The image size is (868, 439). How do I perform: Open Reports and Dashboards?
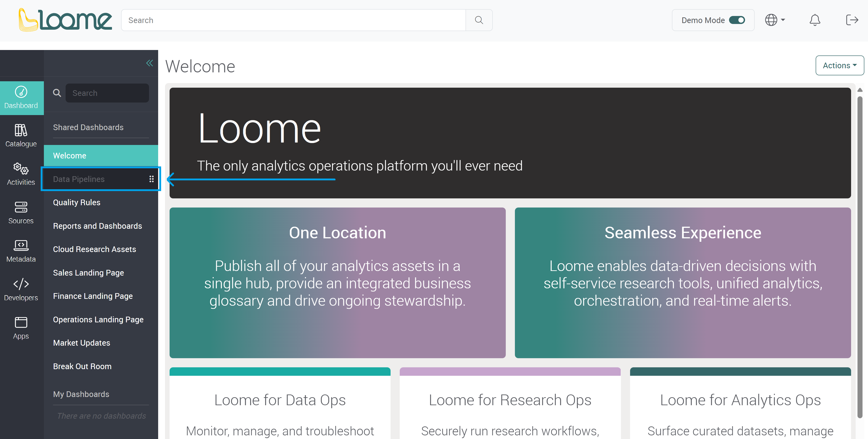click(101, 226)
